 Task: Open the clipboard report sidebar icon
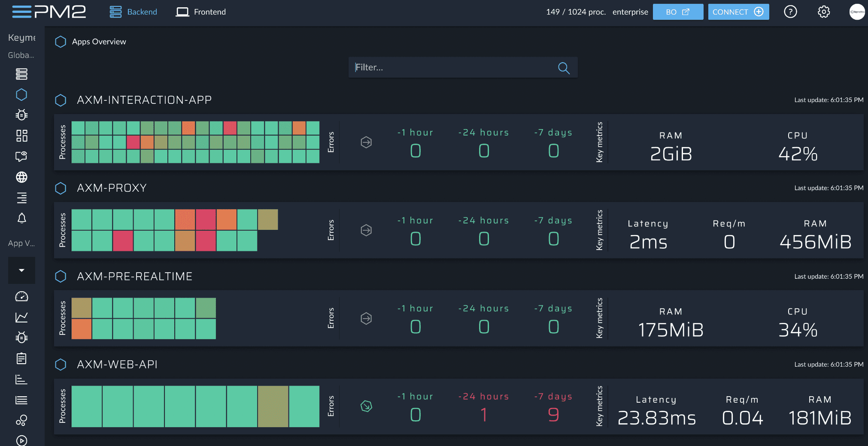click(21, 359)
